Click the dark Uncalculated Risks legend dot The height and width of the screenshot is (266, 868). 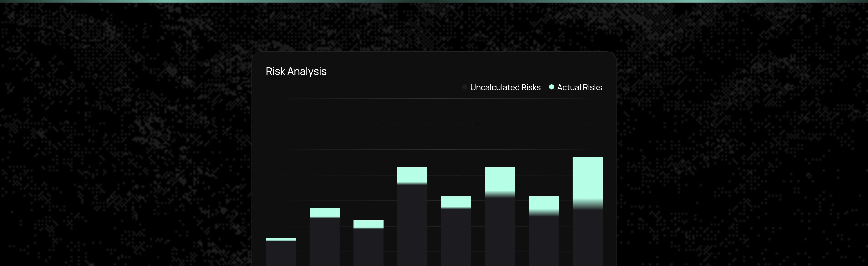point(464,87)
